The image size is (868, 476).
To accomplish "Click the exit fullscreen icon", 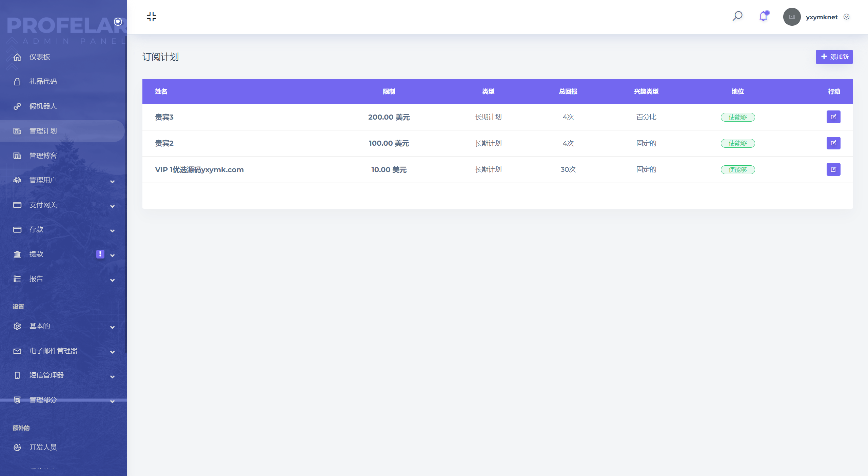I will click(x=152, y=17).
